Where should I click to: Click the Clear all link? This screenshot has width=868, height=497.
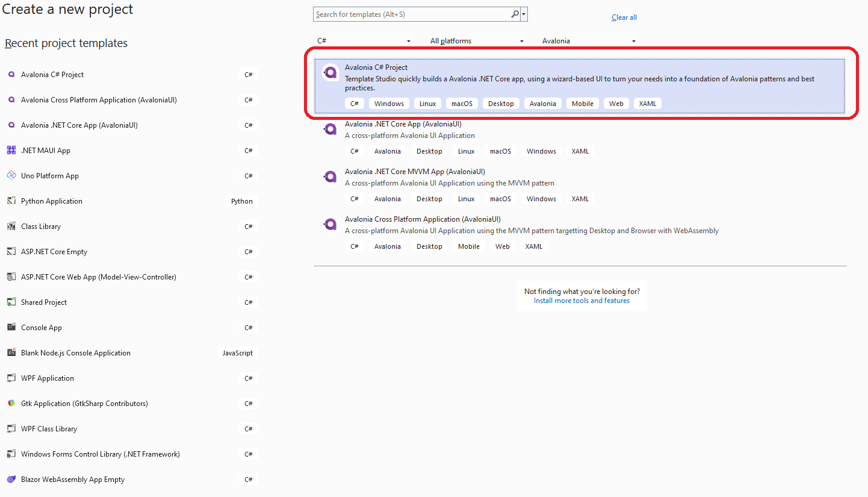point(624,17)
